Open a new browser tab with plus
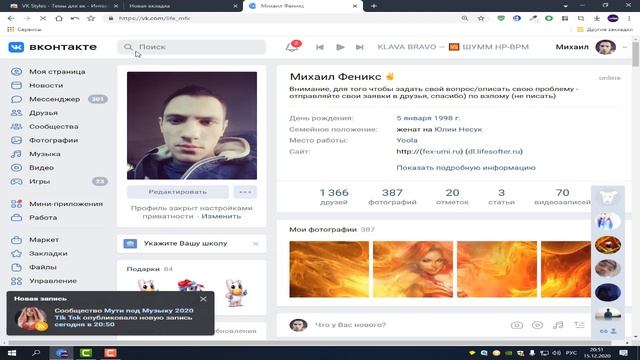Image resolution: width=640 pixels, height=360 pixels. [x=374, y=6]
